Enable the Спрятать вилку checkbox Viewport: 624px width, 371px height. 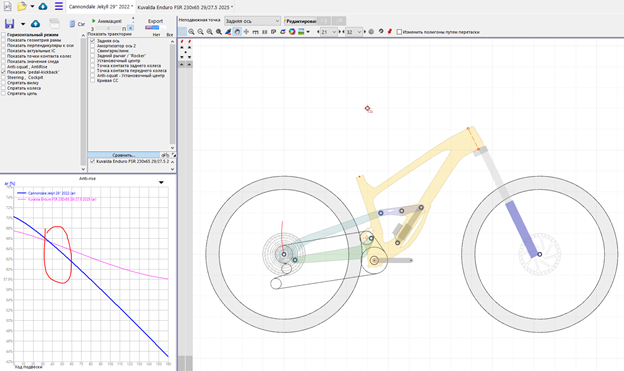[x=4, y=83]
